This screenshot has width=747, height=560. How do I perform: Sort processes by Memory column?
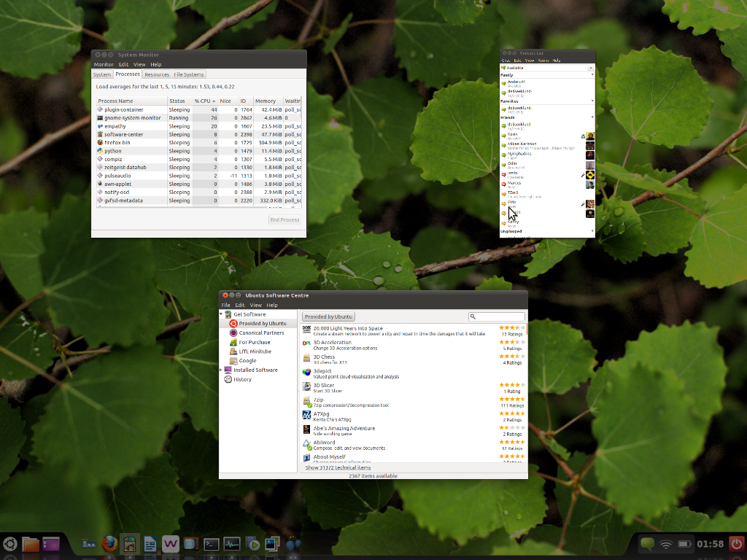(268, 101)
